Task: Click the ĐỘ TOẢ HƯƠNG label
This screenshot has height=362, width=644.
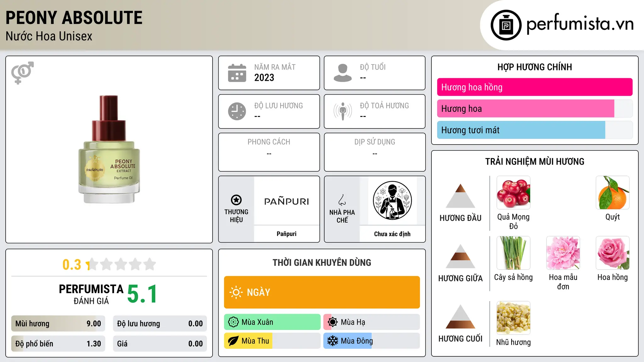Action: (x=384, y=106)
